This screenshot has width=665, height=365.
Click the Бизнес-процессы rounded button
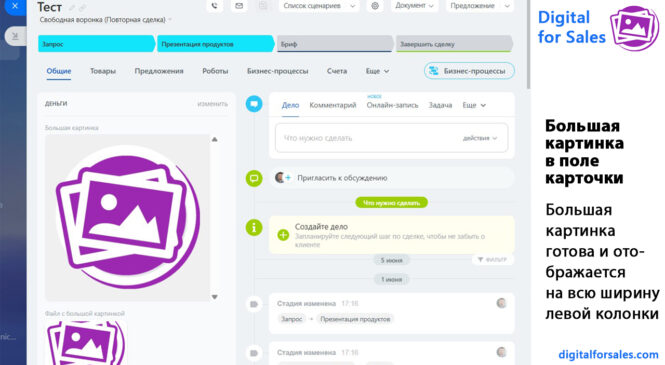(x=469, y=71)
